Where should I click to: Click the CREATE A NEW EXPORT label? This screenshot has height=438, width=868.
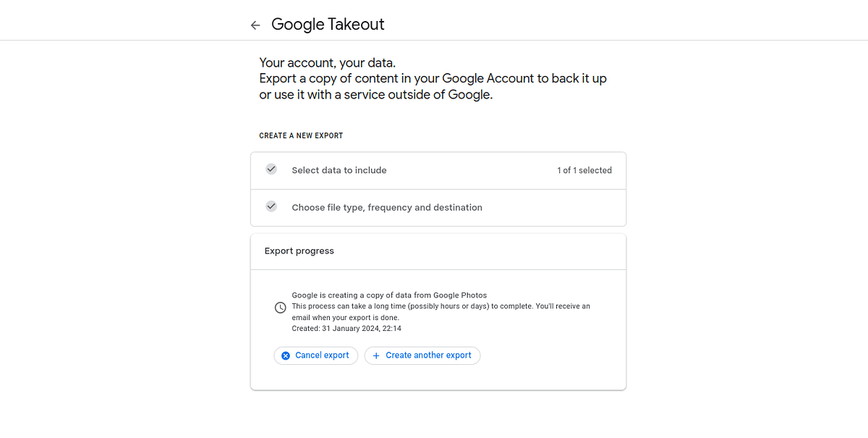click(x=301, y=135)
